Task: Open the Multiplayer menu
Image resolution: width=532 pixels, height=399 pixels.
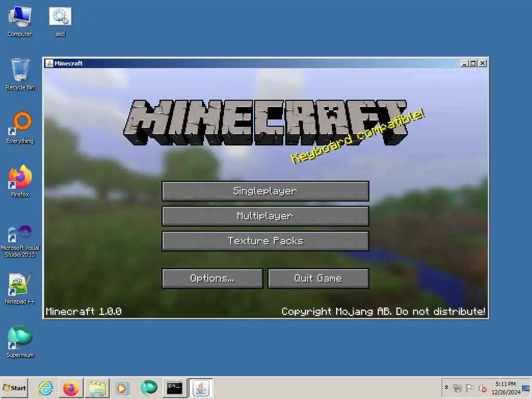Action: point(265,216)
